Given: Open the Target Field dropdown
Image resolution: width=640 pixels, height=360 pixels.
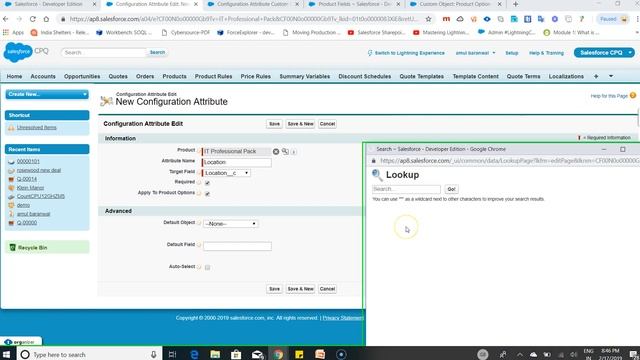Looking at the screenshot, I should point(227,173).
